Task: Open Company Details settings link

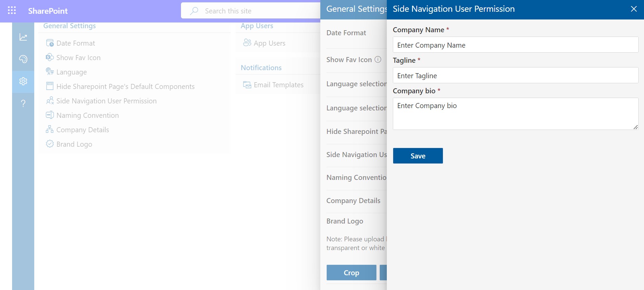Action: click(x=83, y=130)
